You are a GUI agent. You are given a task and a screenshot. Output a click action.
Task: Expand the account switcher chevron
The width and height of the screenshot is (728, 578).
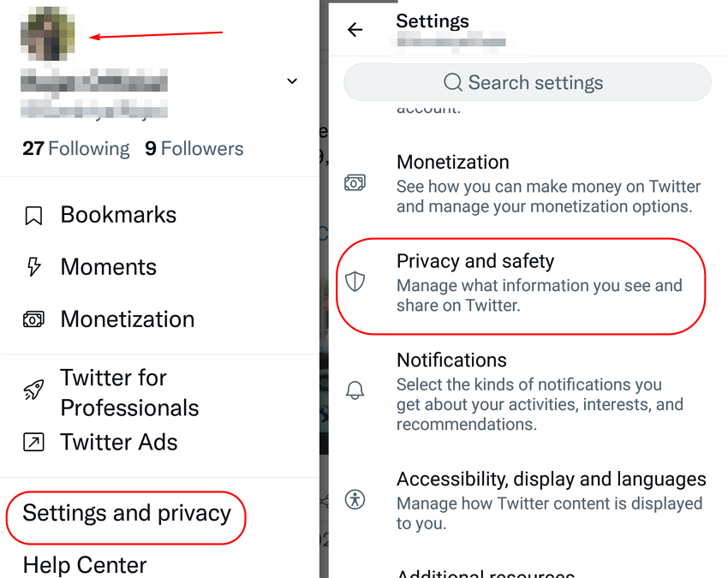coord(292,81)
